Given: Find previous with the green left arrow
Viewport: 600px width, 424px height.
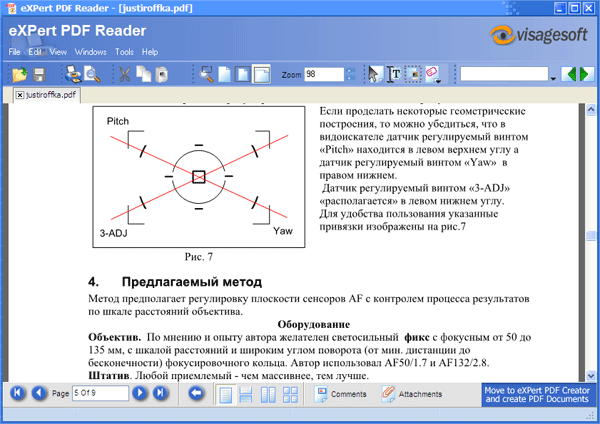Looking at the screenshot, I should (570, 74).
